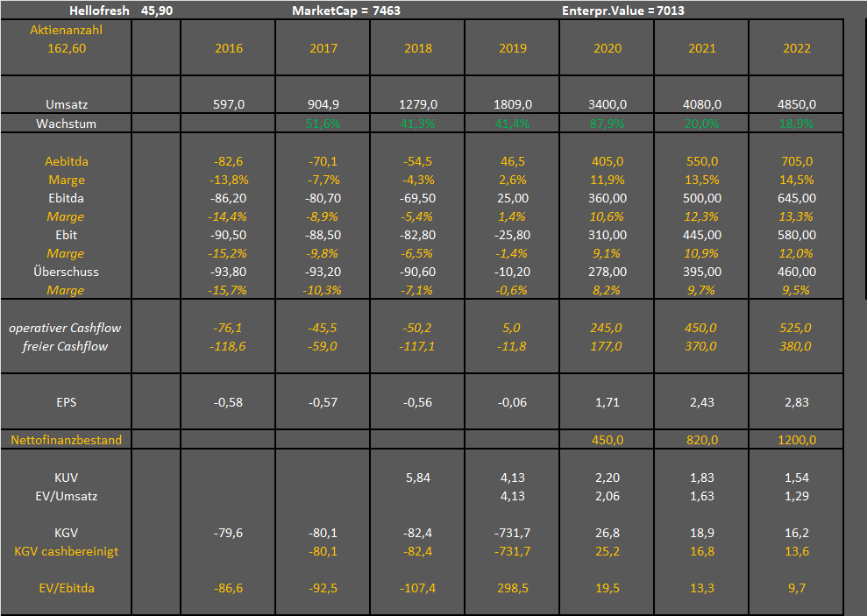Screen dimensions: 867x616
Task: Click the 2021 column header
Action: [701, 48]
